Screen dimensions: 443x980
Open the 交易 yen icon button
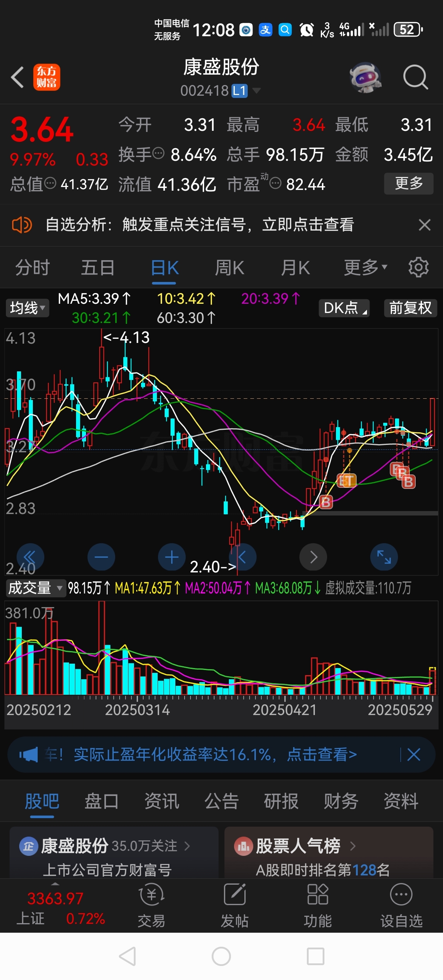(152, 894)
